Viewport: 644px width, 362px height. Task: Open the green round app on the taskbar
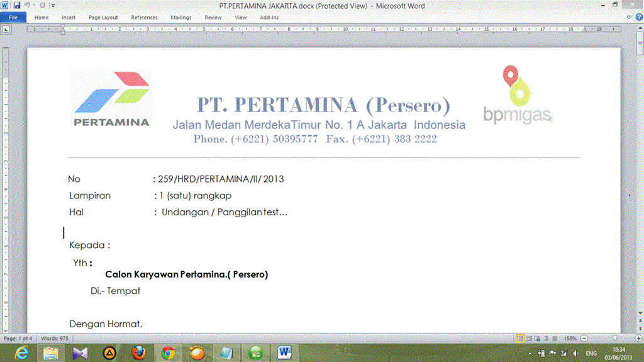click(255, 353)
